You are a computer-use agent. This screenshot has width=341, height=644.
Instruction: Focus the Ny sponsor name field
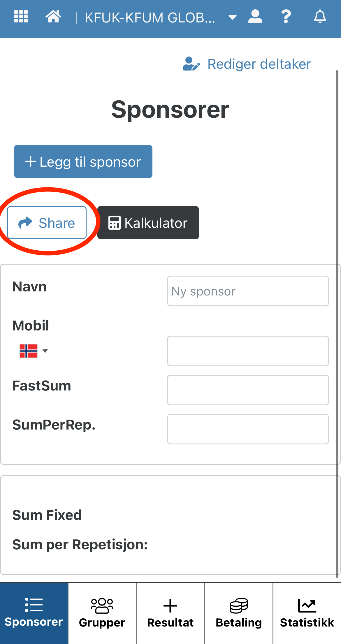[248, 291]
